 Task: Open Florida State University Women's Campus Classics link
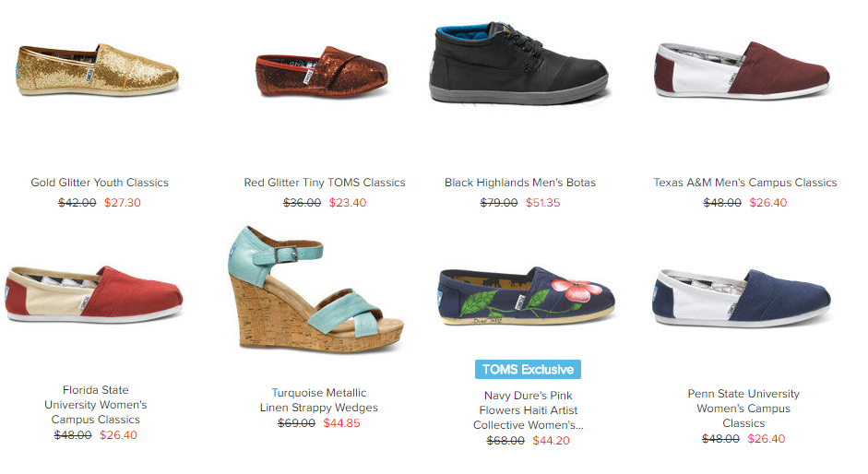pos(95,405)
